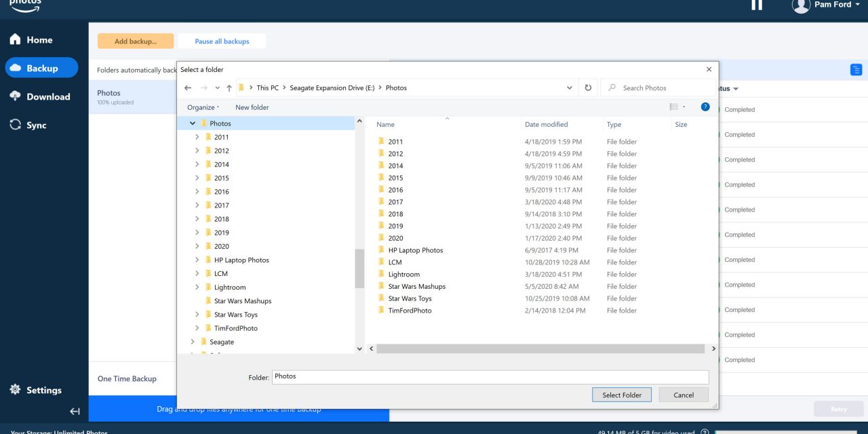
Task: Click the Select Folder button
Action: point(621,395)
